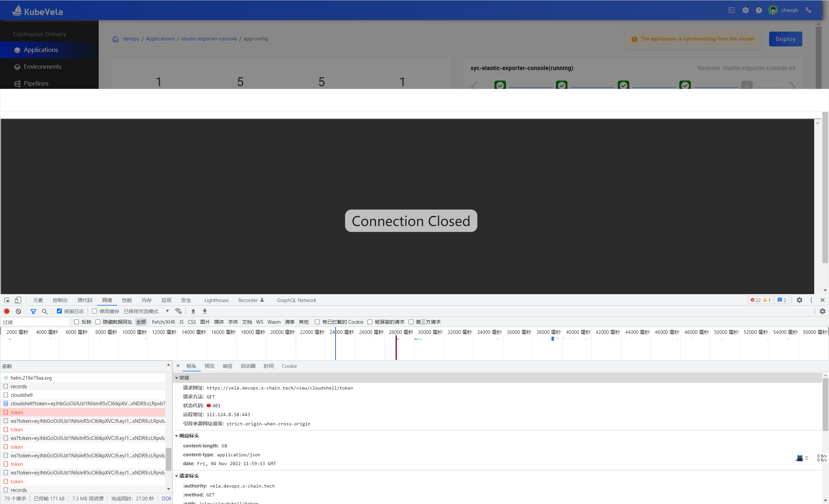This screenshot has height=504, width=829.
Task: Clear the network log with the clear icon
Action: [18, 311]
